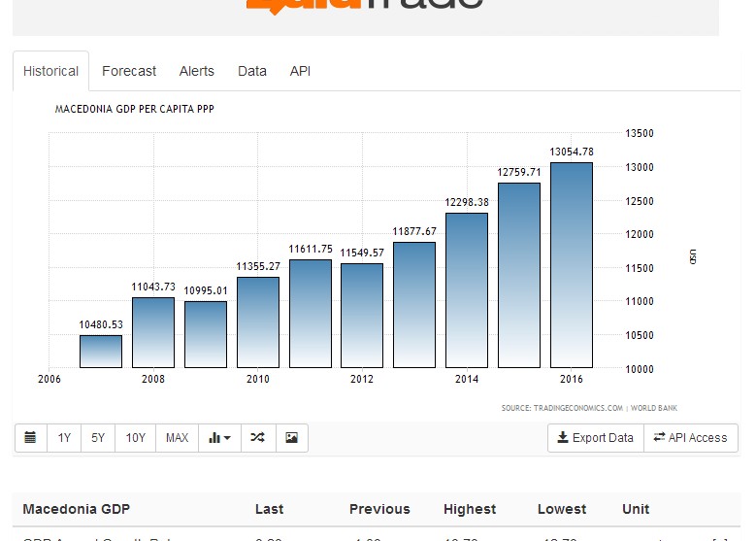Switch to the API tab

tap(300, 71)
